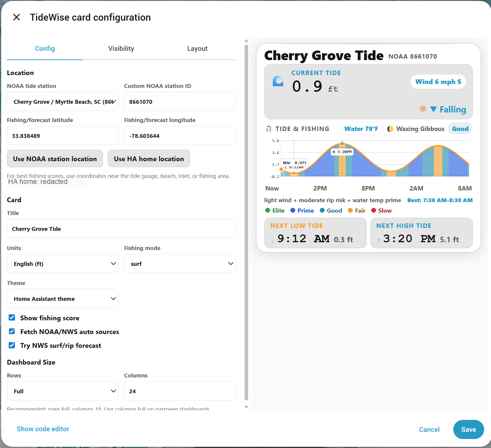The image size is (491, 448).
Task: Click the Next High Tide 3:20 PM card
Action: 422,233
